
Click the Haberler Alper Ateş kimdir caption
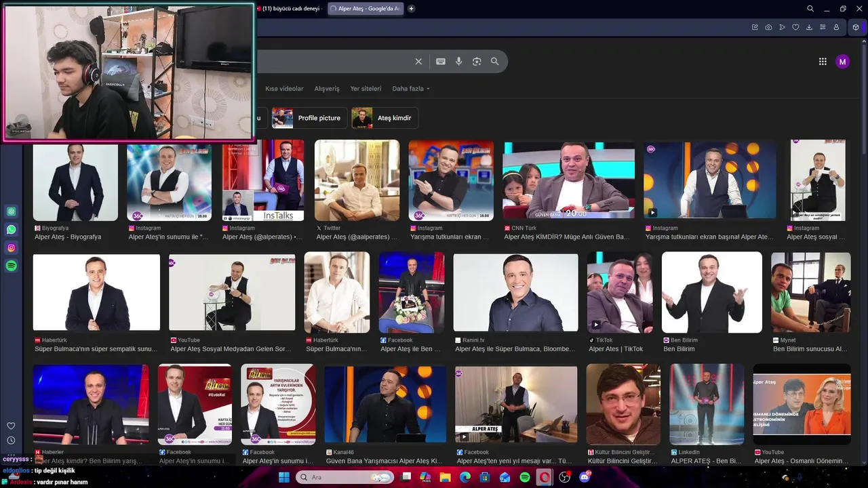[x=88, y=461]
